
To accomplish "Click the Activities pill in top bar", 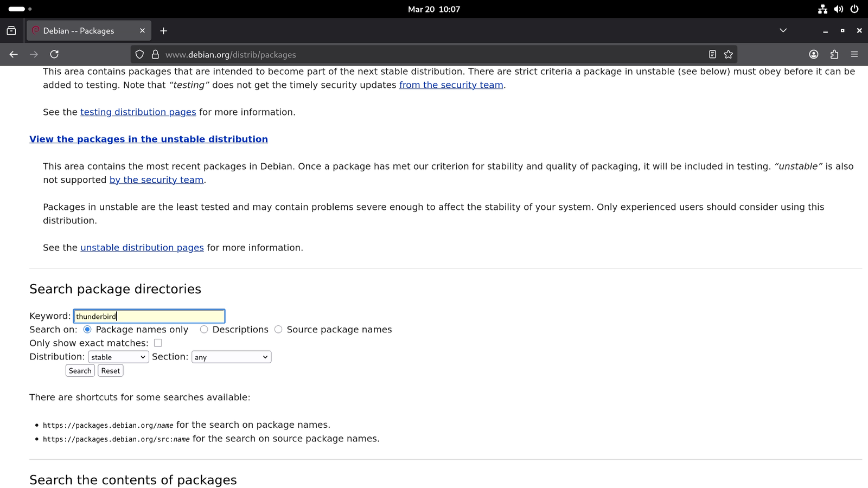I will tap(20, 9).
